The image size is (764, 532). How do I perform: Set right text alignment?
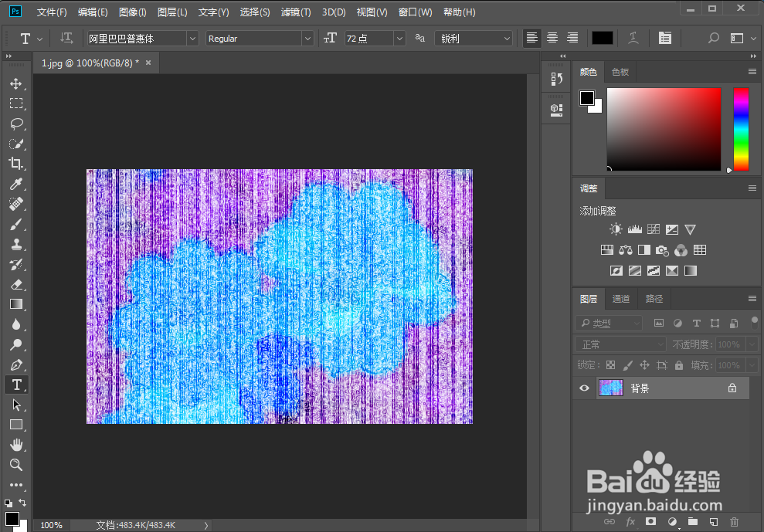coord(572,39)
